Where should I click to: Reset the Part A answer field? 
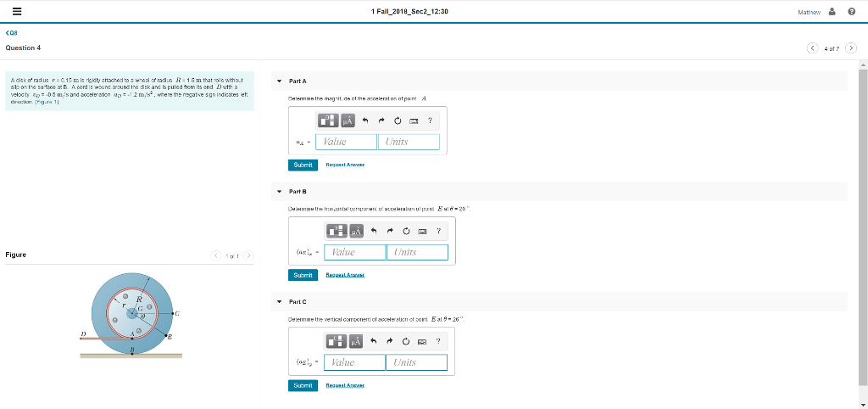(398, 120)
